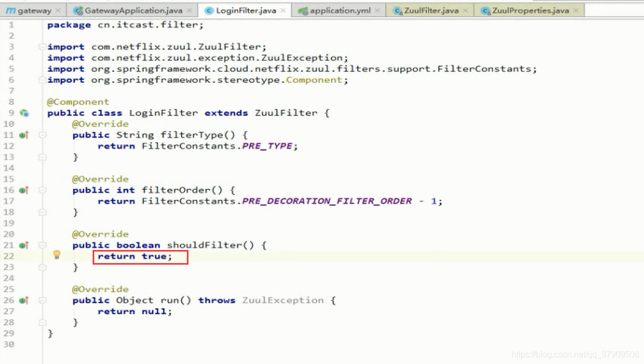Click the 'boolean' return type keyword
Viewport: 644px width, 364px height.
click(138, 245)
